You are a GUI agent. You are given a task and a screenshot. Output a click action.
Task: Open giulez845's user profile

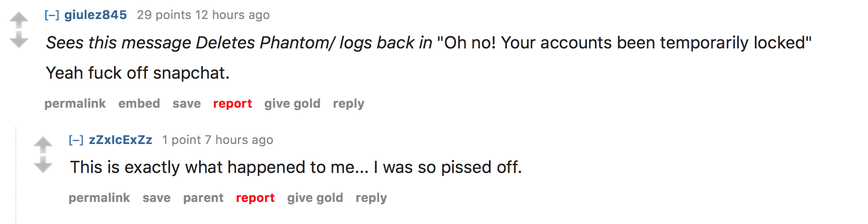tap(95, 15)
